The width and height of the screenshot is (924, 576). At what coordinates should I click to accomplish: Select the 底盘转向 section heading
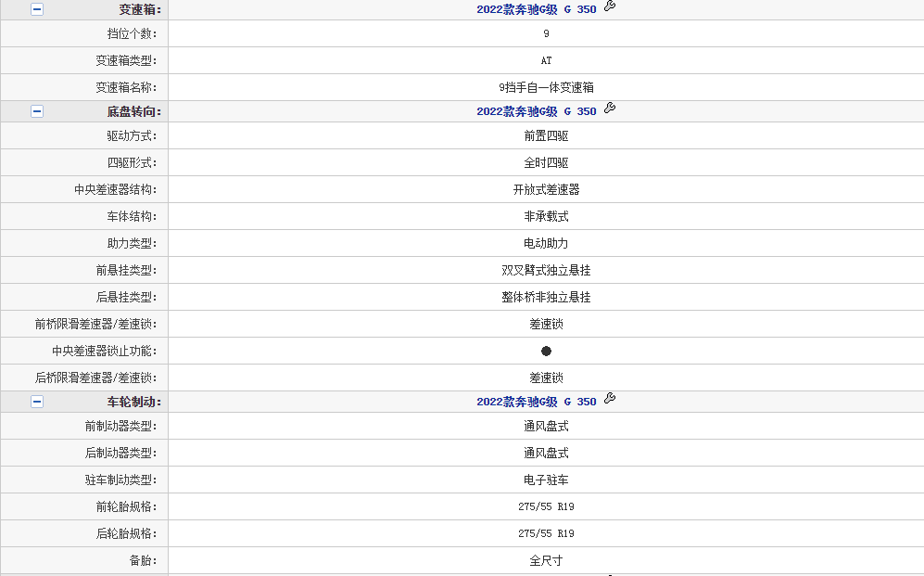point(133,111)
